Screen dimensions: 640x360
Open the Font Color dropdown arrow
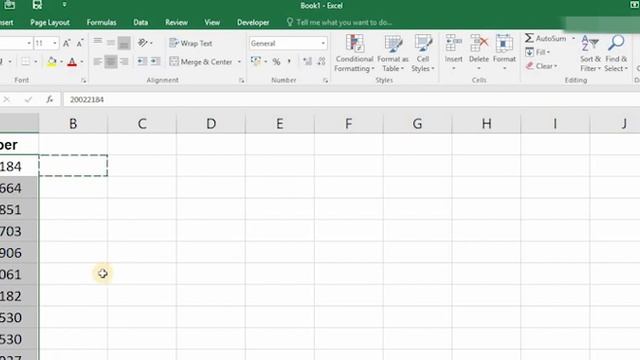[x=82, y=62]
